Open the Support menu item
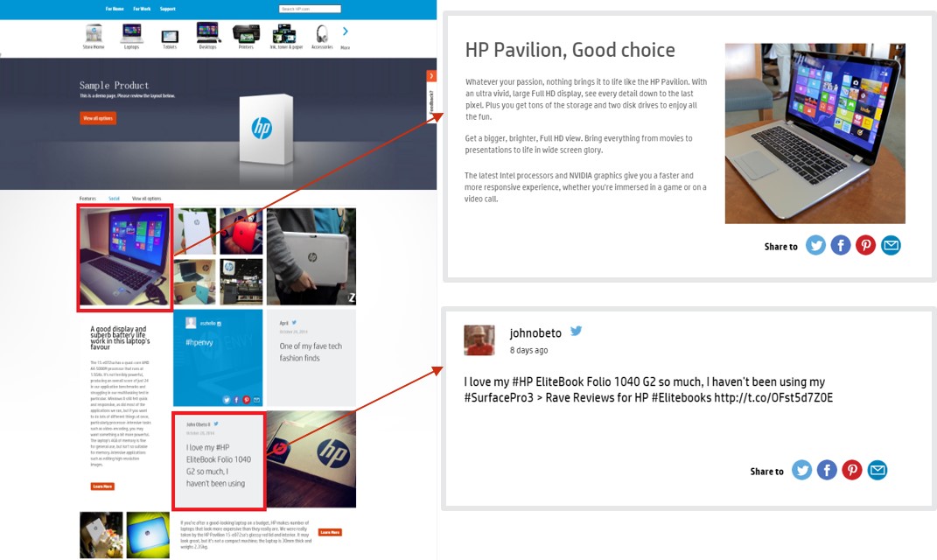Viewport: 937px width, 560px height. [168, 9]
